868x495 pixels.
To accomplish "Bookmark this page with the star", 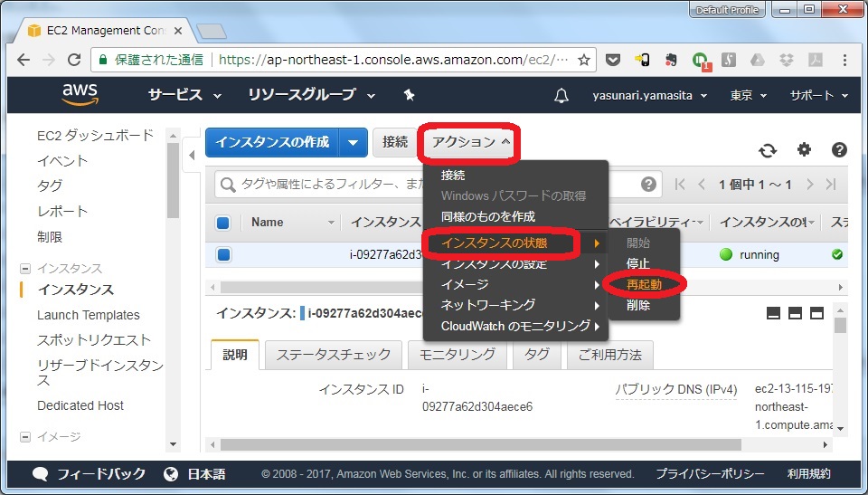I will coord(583,60).
